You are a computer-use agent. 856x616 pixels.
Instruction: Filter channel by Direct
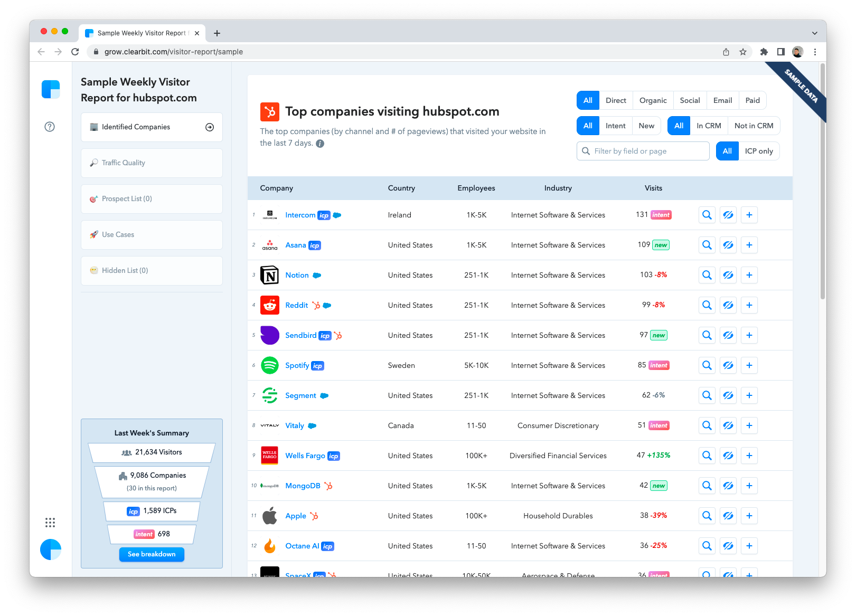pos(616,100)
